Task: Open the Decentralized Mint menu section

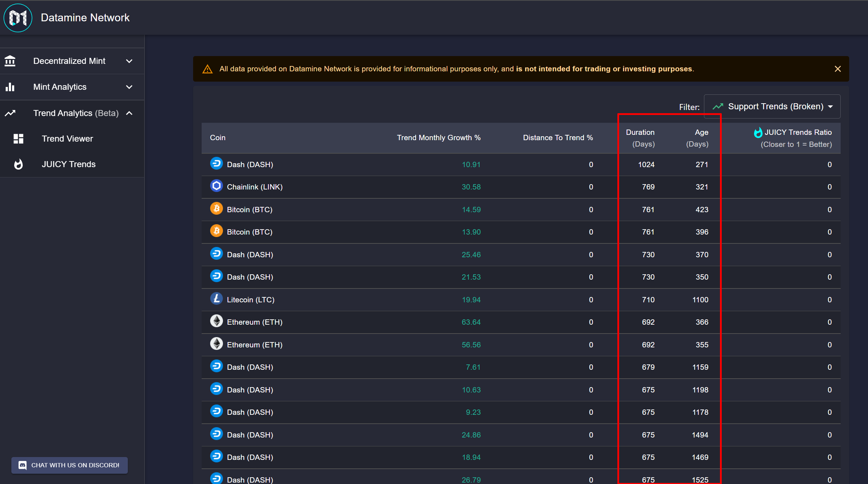Action: click(72, 61)
